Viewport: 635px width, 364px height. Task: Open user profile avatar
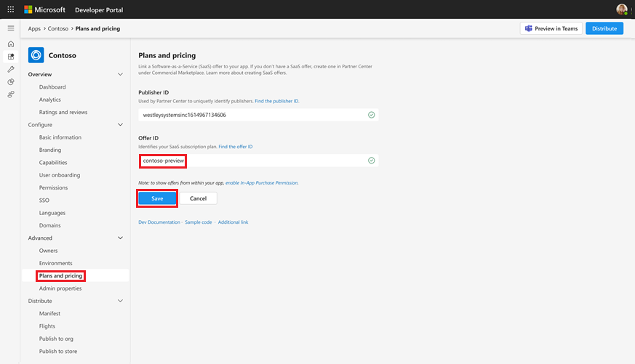pyautogui.click(x=622, y=9)
